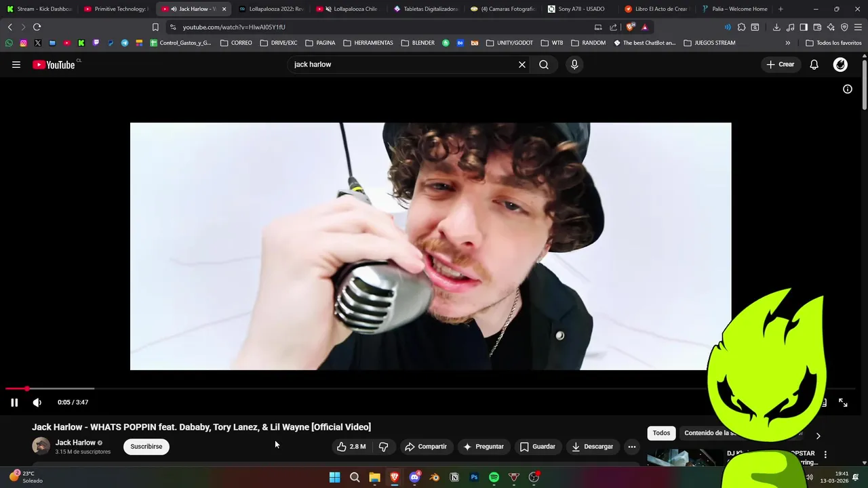Image resolution: width=868 pixels, height=488 pixels.
Task: Reload the current page
Action: pyautogui.click(x=37, y=27)
